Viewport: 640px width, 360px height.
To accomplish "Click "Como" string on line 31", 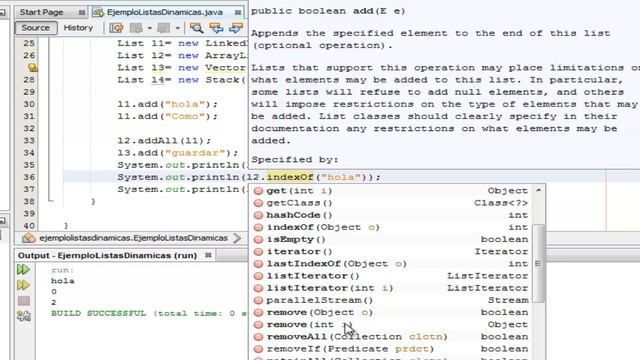I will [184, 116].
